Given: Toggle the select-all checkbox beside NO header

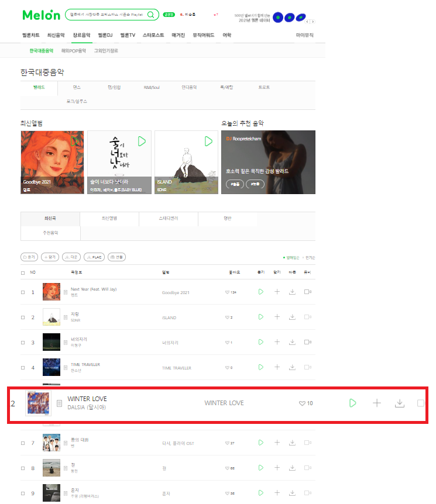Looking at the screenshot, I should click(x=23, y=272).
